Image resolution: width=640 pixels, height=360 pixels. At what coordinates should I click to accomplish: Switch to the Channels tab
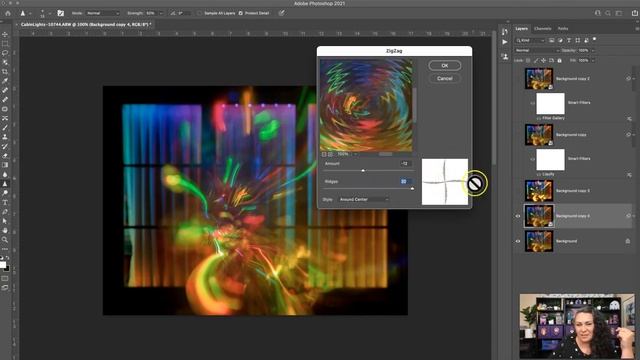pyautogui.click(x=542, y=29)
